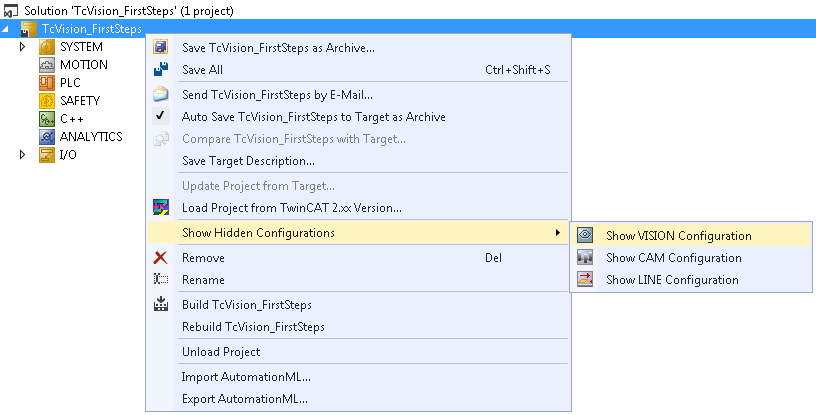The image size is (816, 415).
Task: Click the Compare with Target icon
Action: click(x=161, y=139)
